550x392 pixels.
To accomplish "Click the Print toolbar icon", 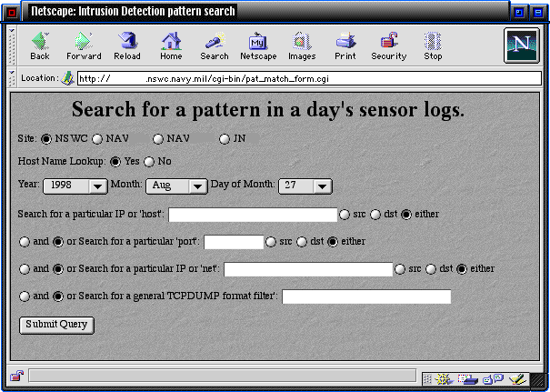I will [345, 44].
